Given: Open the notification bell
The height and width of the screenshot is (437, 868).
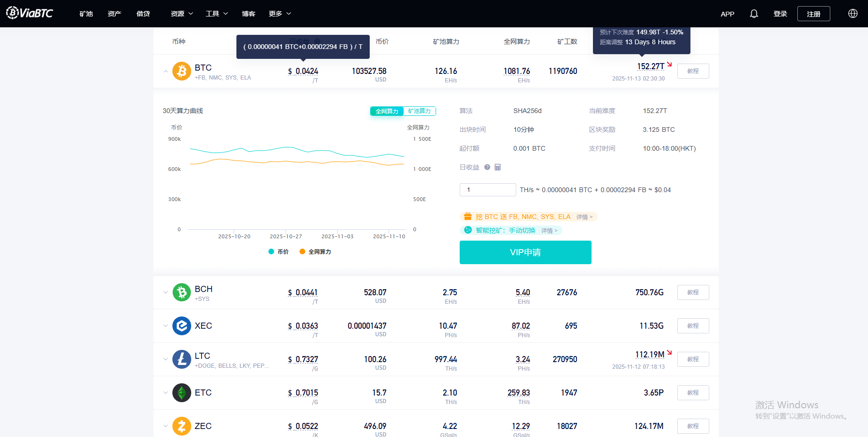Looking at the screenshot, I should pyautogui.click(x=754, y=14).
